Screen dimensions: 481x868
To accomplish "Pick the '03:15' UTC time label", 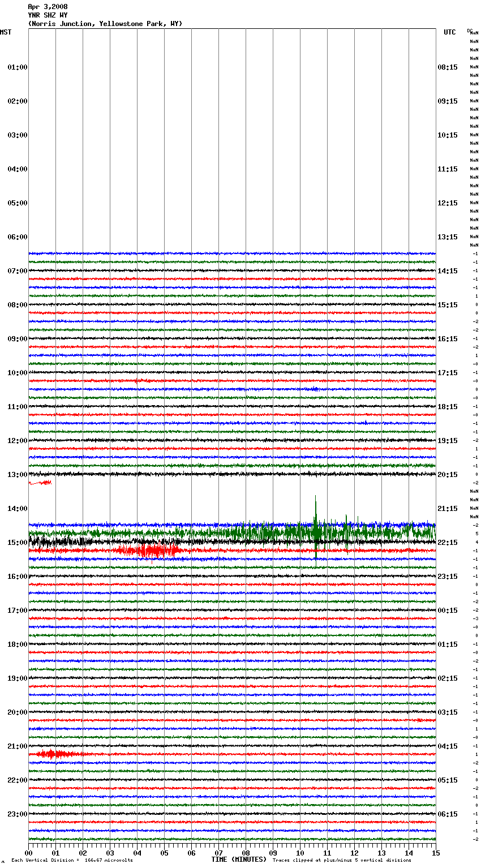I will coord(448,712).
